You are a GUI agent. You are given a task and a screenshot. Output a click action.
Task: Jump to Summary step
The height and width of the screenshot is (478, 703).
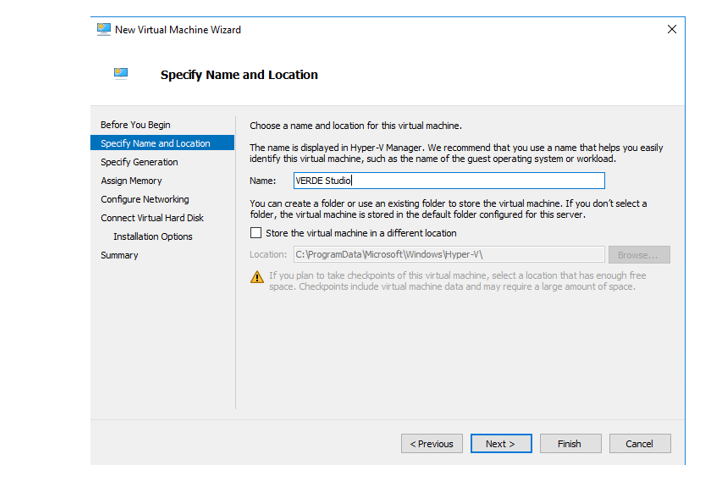119,255
